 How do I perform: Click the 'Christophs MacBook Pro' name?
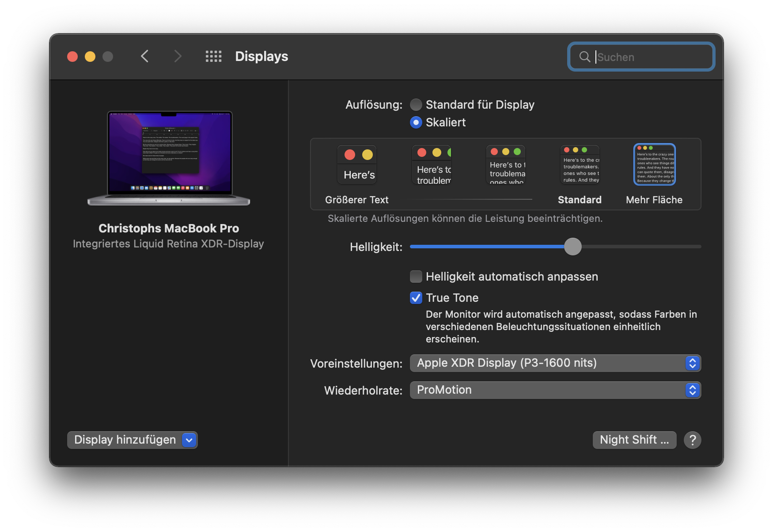click(x=169, y=228)
